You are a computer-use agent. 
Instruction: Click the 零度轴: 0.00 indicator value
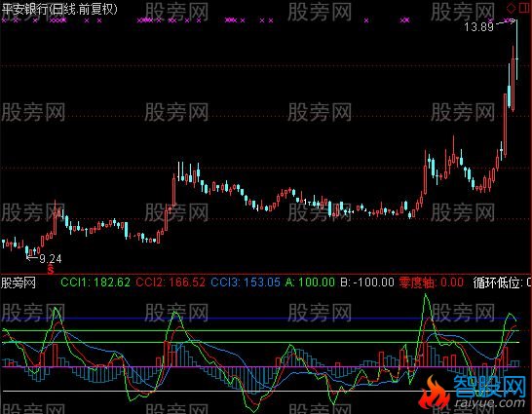[x=432, y=282]
